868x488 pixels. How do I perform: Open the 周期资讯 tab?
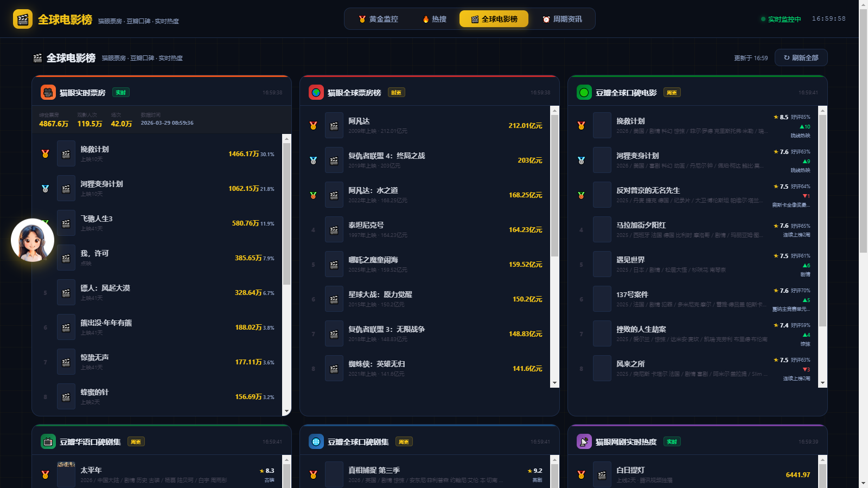pos(562,19)
